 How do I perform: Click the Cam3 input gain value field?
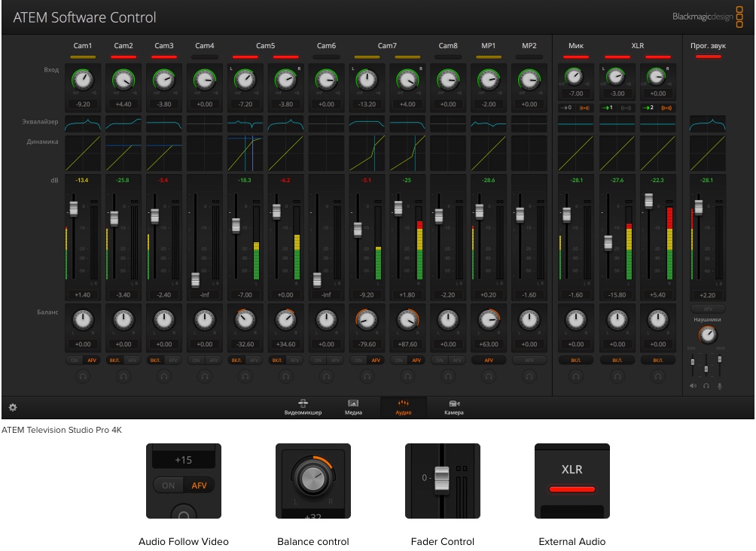pyautogui.click(x=164, y=105)
